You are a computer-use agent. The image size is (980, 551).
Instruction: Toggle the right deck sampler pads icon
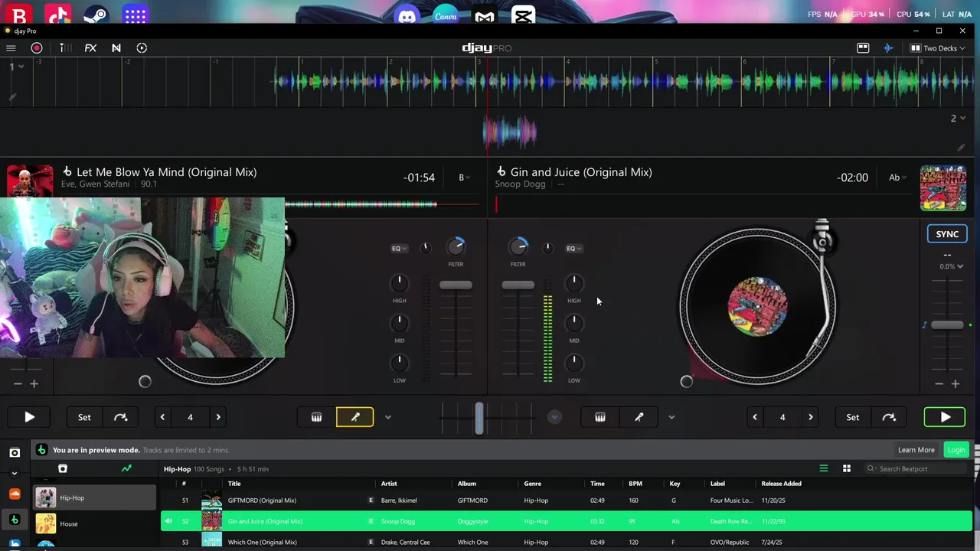tap(600, 417)
